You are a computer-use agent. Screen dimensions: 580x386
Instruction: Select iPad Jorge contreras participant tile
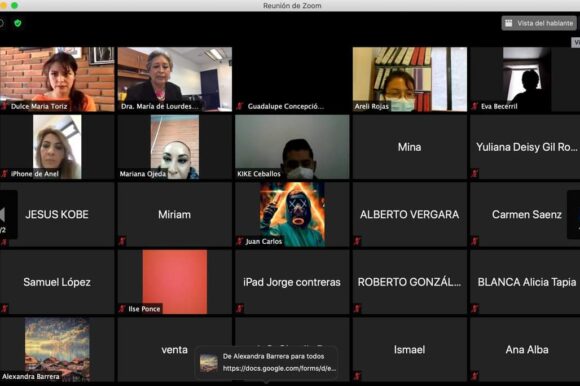pos(292,282)
